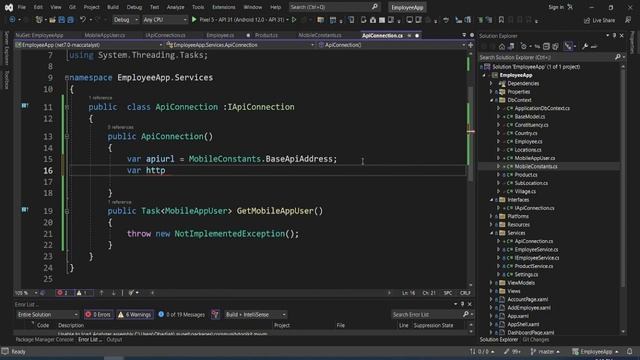Click the Error List search magnifier
Image resolution: width=640 pixels, height=360 pixels.
pos(466,314)
